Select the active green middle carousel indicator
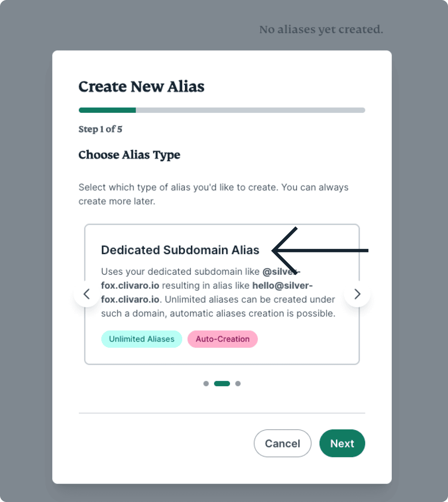Image resolution: width=448 pixels, height=502 pixels. 222,384
